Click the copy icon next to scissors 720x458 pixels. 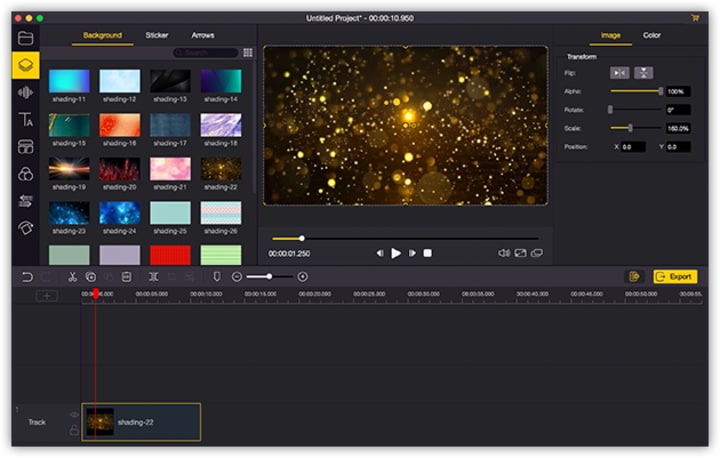90,277
